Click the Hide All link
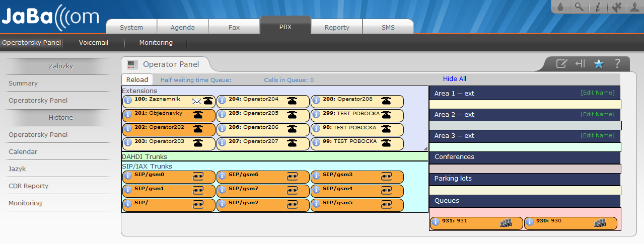The width and height of the screenshot is (644, 244). [x=455, y=79]
